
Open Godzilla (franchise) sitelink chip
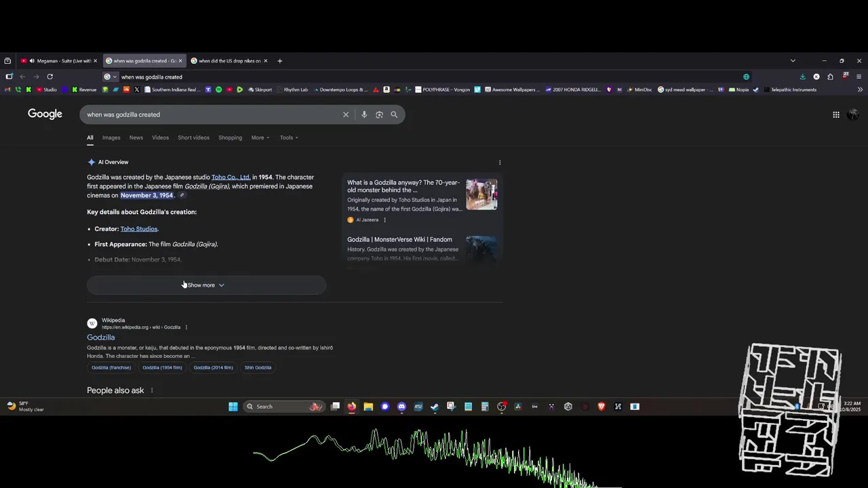[x=111, y=367]
